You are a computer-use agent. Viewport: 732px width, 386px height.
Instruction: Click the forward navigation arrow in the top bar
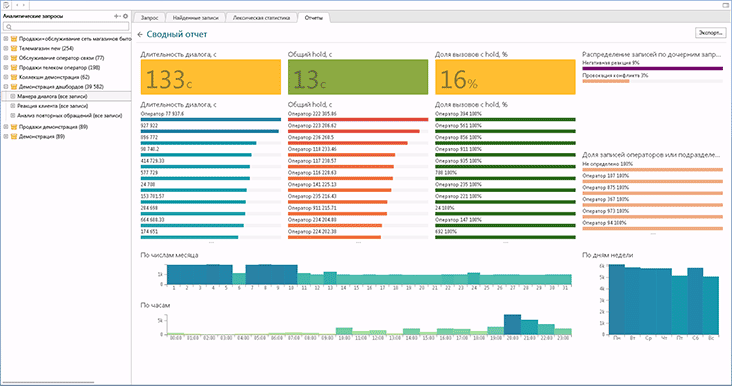tap(24, 5)
